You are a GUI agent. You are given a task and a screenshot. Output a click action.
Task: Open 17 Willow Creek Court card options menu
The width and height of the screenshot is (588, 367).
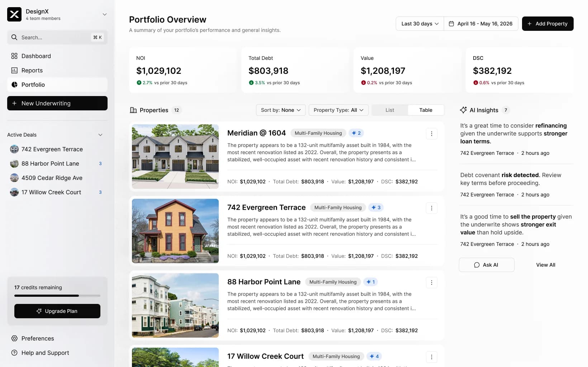(x=431, y=357)
